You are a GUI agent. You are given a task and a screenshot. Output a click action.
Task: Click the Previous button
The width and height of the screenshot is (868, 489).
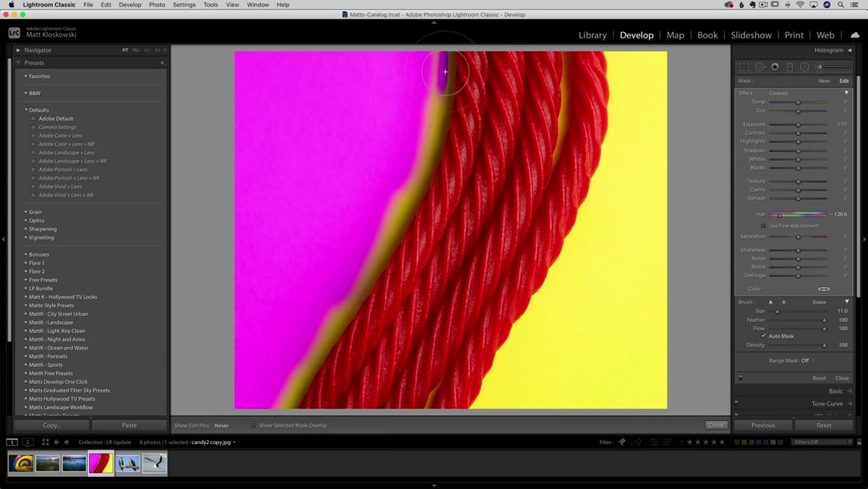[763, 425]
